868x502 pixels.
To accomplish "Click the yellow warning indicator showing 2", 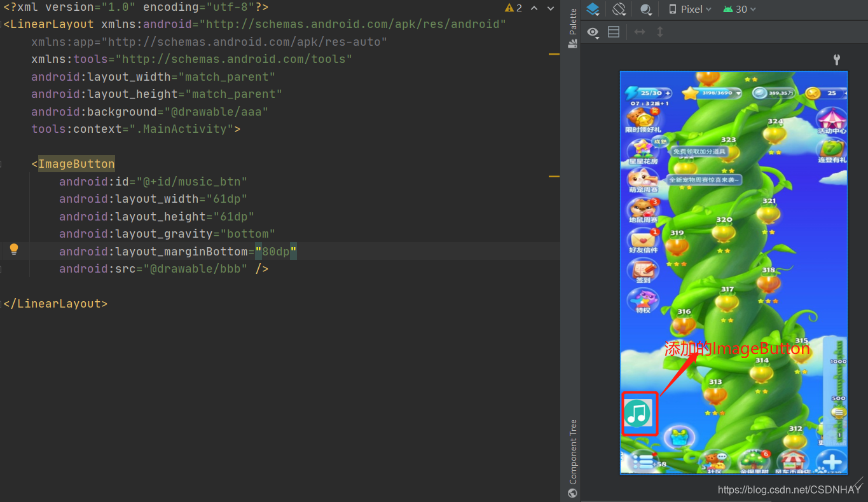I will (514, 8).
